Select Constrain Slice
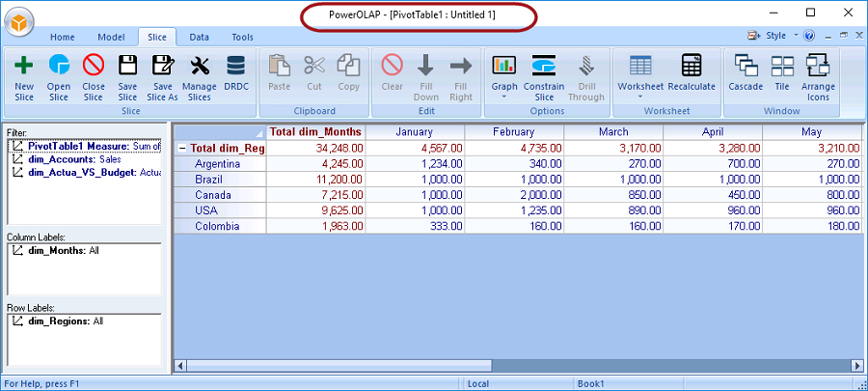Screen dimensions: 868x391 [x=544, y=77]
